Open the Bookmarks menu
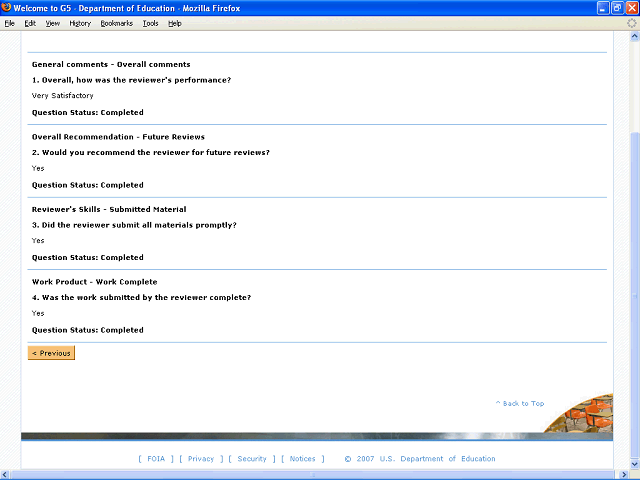Screen dimensions: 640x480 (117, 23)
